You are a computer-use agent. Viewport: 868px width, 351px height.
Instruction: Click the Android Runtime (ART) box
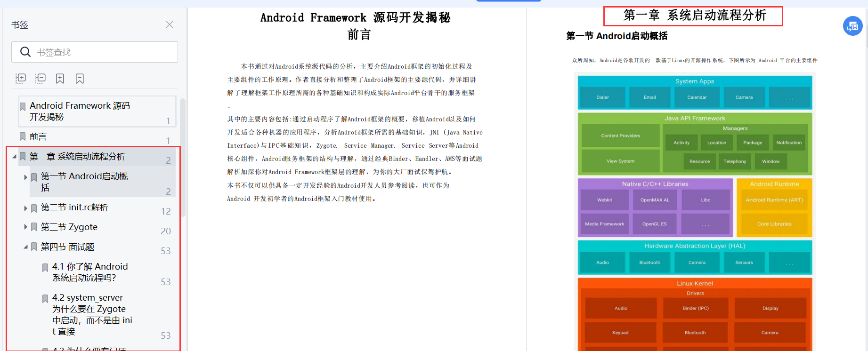click(774, 200)
